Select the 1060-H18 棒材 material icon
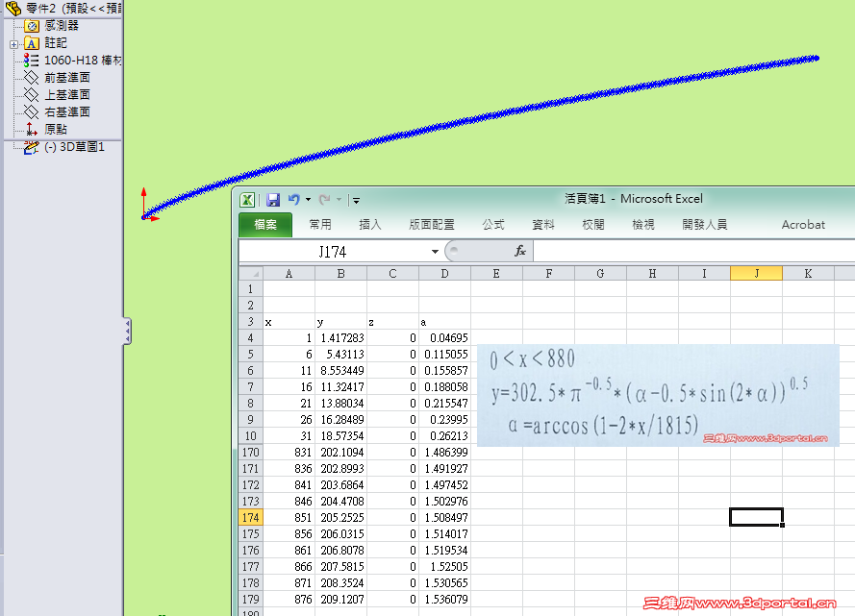Screen dimensions: 855x616 (x=31, y=59)
